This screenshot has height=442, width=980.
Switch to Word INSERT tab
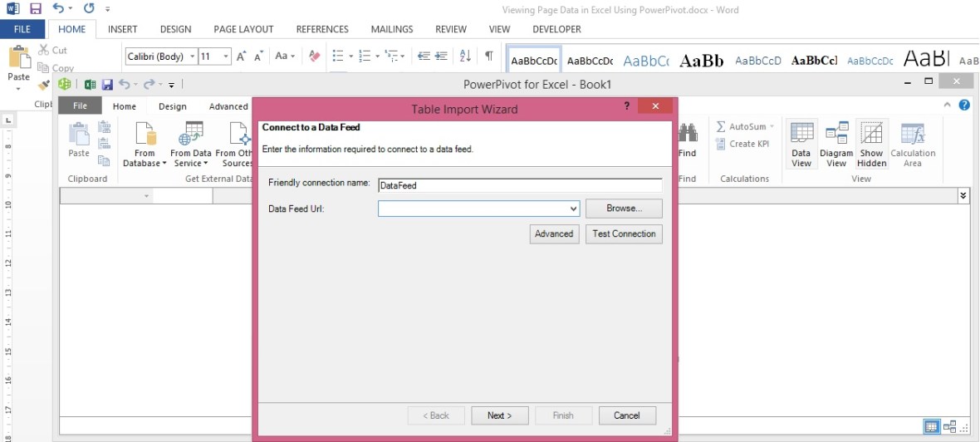[123, 29]
